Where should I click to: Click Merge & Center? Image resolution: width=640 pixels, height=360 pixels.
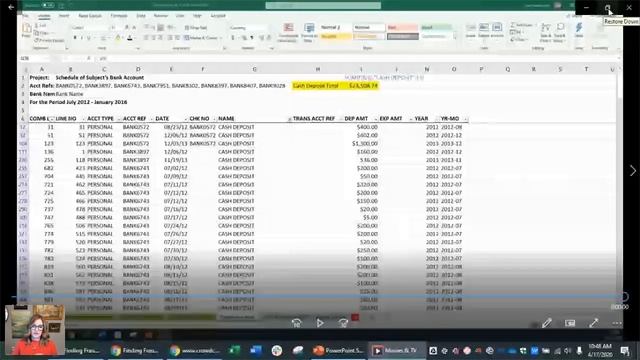tap(201, 38)
